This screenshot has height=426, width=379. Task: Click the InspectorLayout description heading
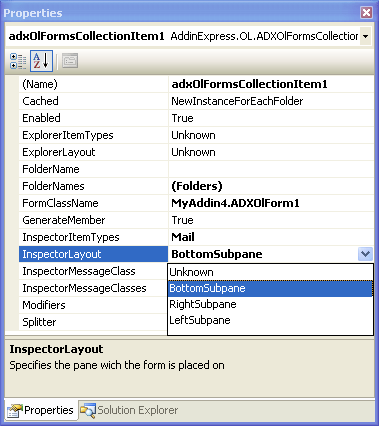56,349
